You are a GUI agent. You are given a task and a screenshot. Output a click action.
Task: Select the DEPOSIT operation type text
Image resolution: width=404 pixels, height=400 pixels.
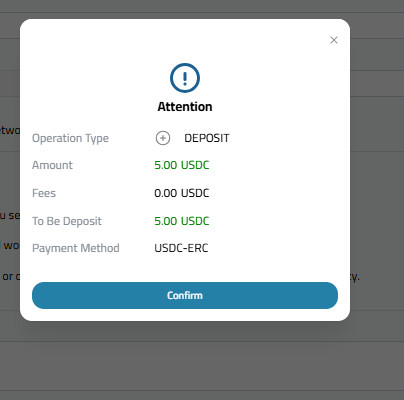[x=207, y=138]
